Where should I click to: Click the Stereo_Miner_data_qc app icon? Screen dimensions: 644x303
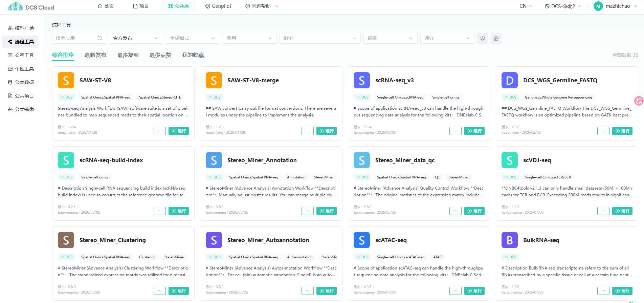click(362, 160)
